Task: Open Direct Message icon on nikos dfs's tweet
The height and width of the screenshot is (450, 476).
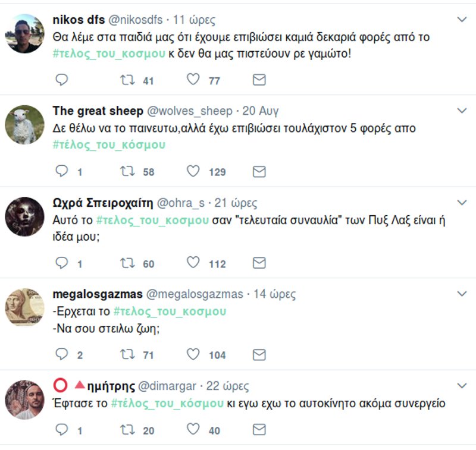Action: [258, 78]
